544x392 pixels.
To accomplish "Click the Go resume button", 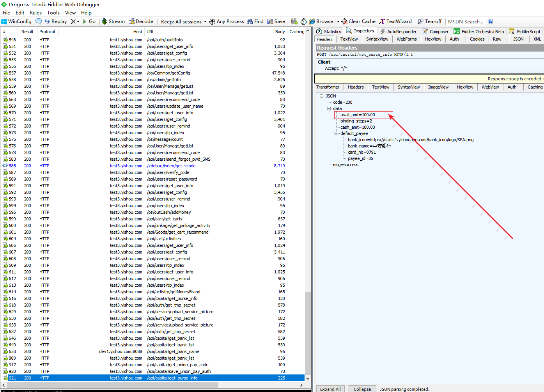I will tap(89, 21).
